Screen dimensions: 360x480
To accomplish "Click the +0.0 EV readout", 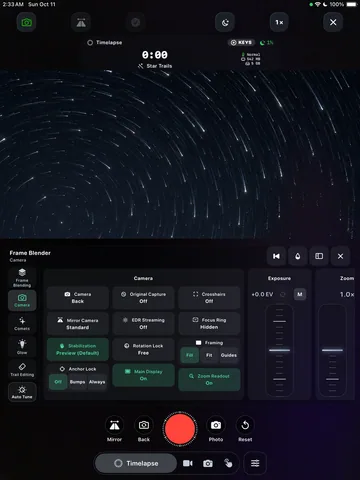I will (x=262, y=294).
